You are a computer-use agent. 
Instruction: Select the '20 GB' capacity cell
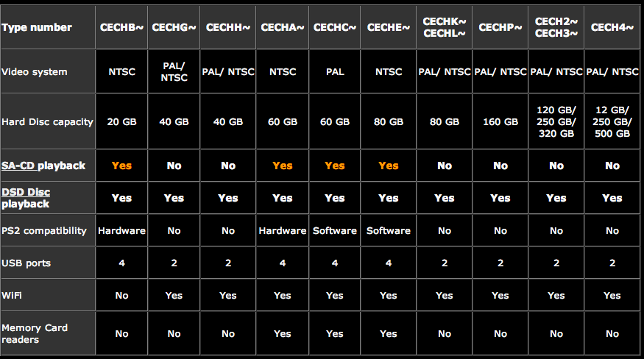(x=121, y=121)
